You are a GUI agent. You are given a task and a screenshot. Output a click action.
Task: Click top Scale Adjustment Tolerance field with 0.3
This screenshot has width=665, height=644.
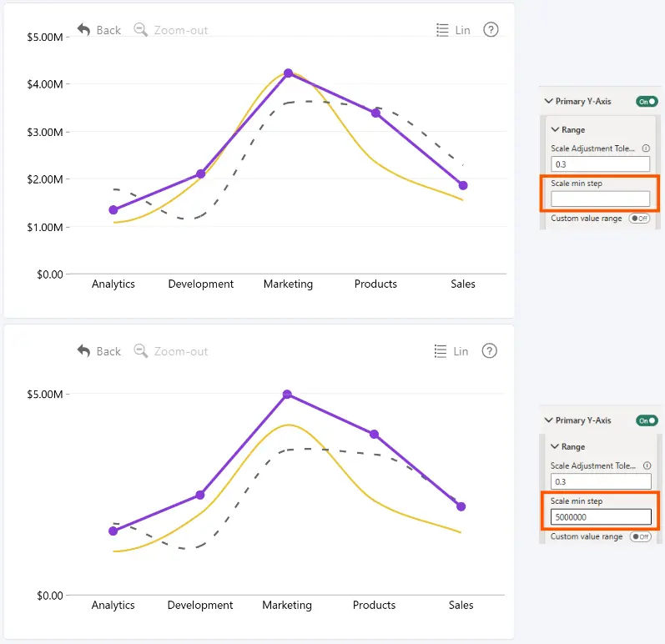pyautogui.click(x=600, y=164)
